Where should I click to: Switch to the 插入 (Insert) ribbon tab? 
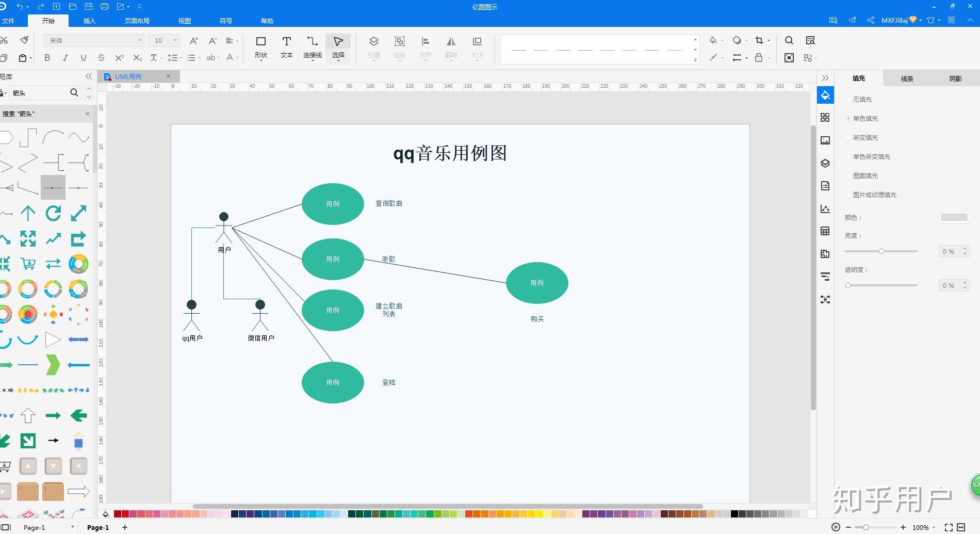click(90, 21)
